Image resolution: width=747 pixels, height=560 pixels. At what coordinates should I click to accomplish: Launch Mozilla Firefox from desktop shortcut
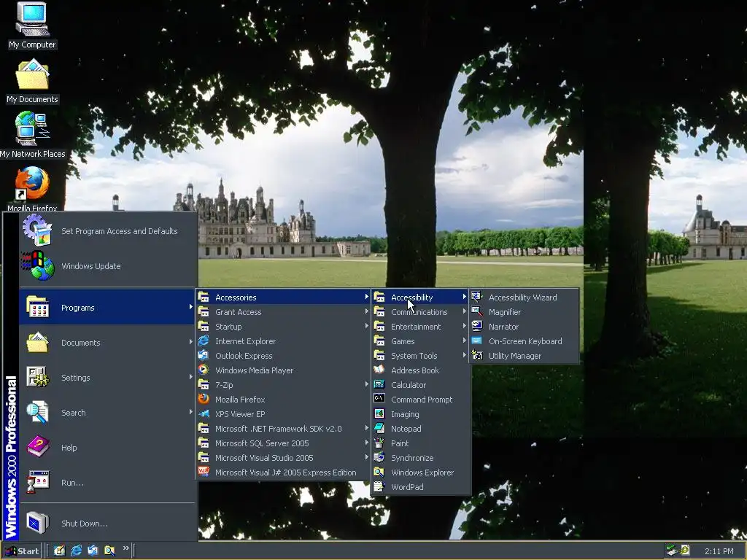pos(32,189)
